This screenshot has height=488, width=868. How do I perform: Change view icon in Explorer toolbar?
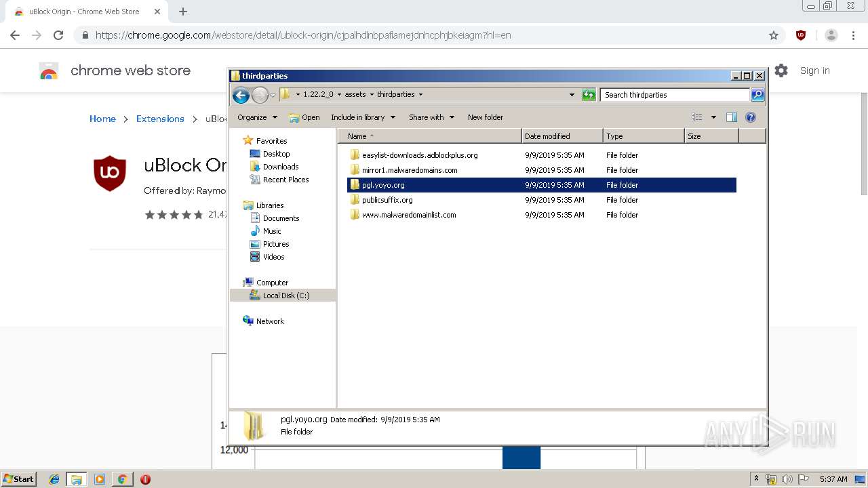click(x=697, y=117)
